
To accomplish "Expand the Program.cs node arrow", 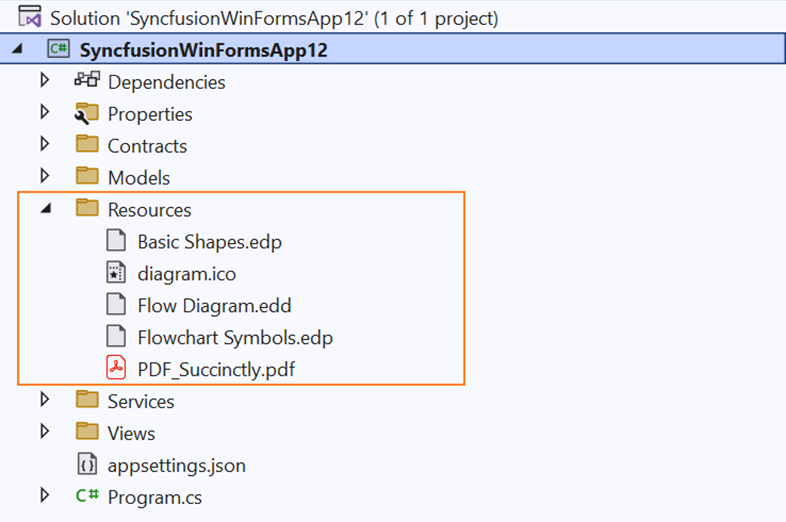I will pos(45,495).
